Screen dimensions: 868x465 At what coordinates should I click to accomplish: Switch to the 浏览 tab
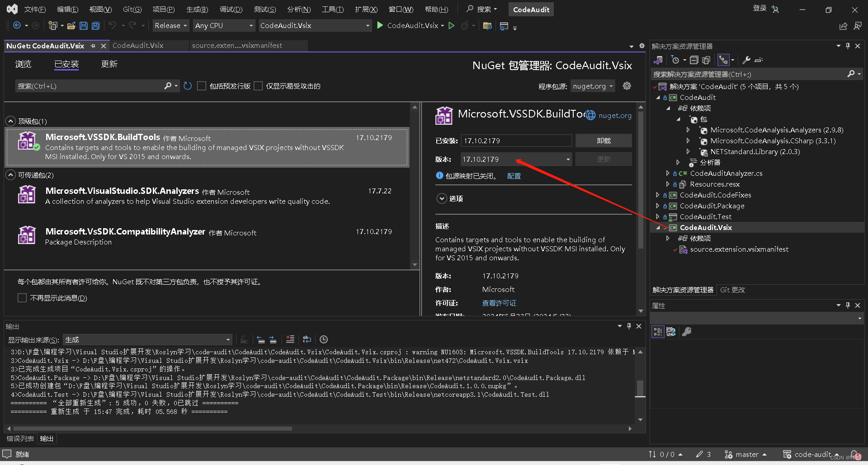click(x=23, y=64)
